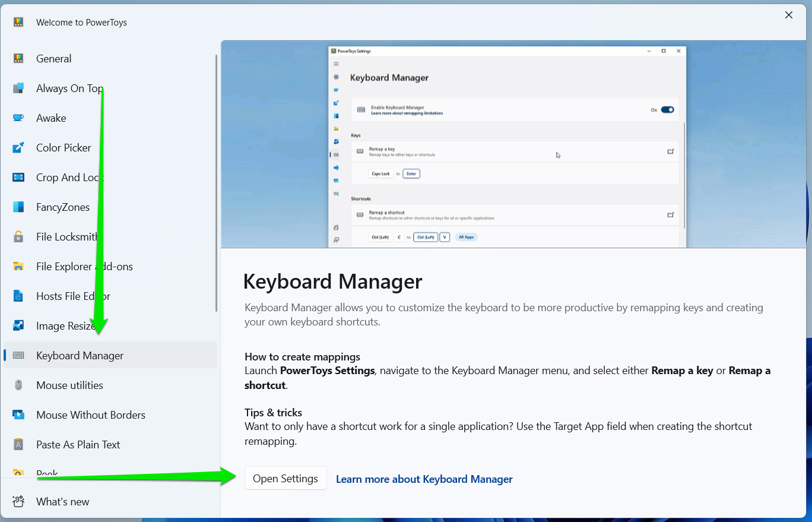The width and height of the screenshot is (812, 522).
Task: Click the Mouse utilities icon
Action: 18,385
